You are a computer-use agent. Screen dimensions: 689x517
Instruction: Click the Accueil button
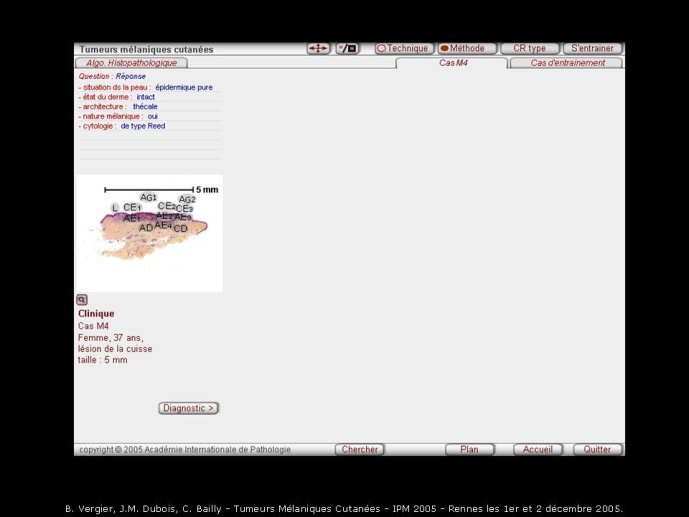[x=537, y=449]
